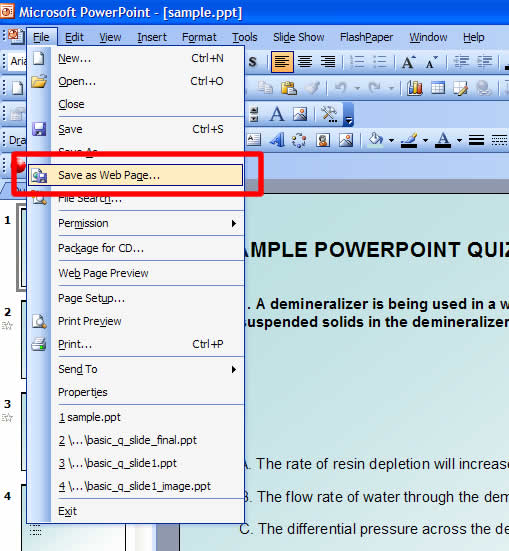The width and height of the screenshot is (509, 551).
Task: Choose New... in the File menu
Action: 136,58
